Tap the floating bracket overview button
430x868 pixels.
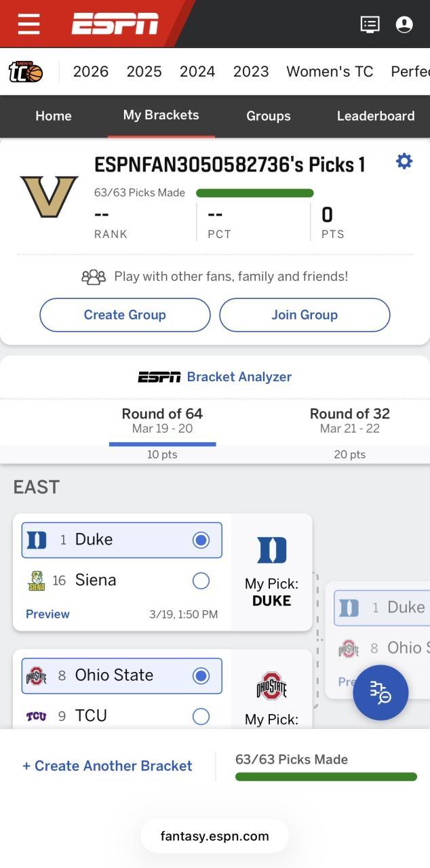click(x=380, y=692)
